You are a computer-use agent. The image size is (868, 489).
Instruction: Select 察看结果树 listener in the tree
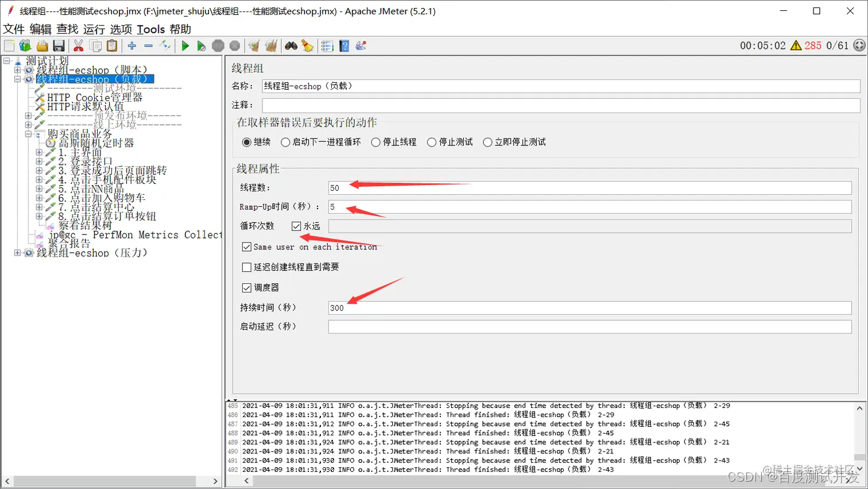pos(85,226)
